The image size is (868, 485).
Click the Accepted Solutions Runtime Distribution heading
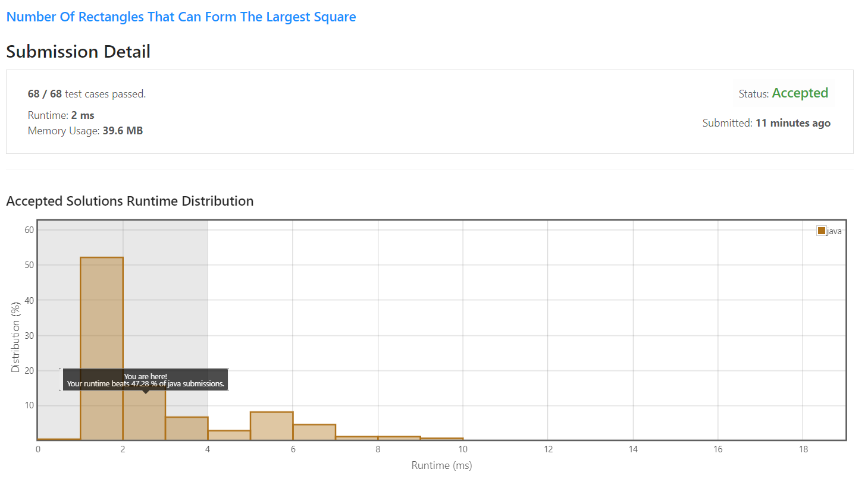pos(130,201)
